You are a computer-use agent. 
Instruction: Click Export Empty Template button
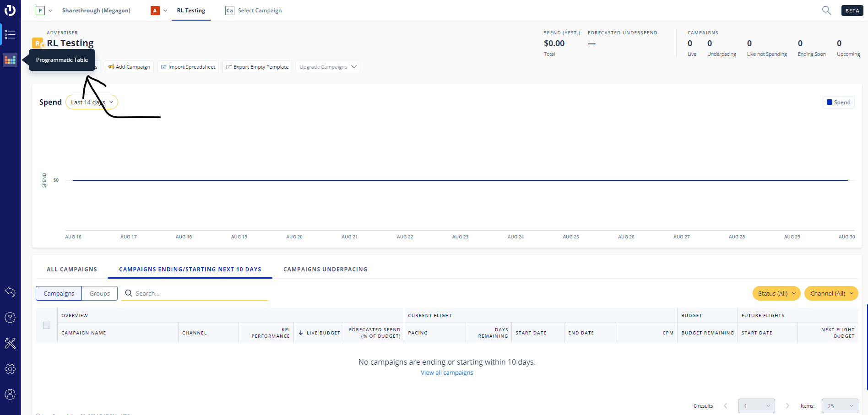[x=257, y=67]
